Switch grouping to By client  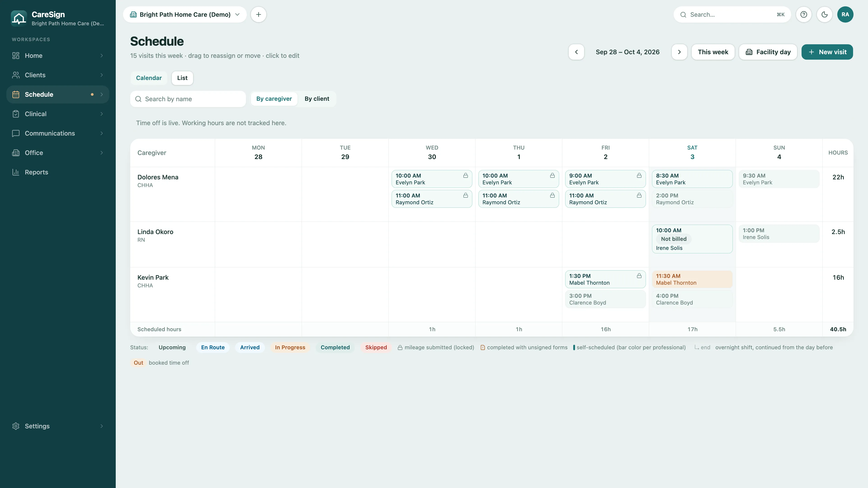click(317, 99)
